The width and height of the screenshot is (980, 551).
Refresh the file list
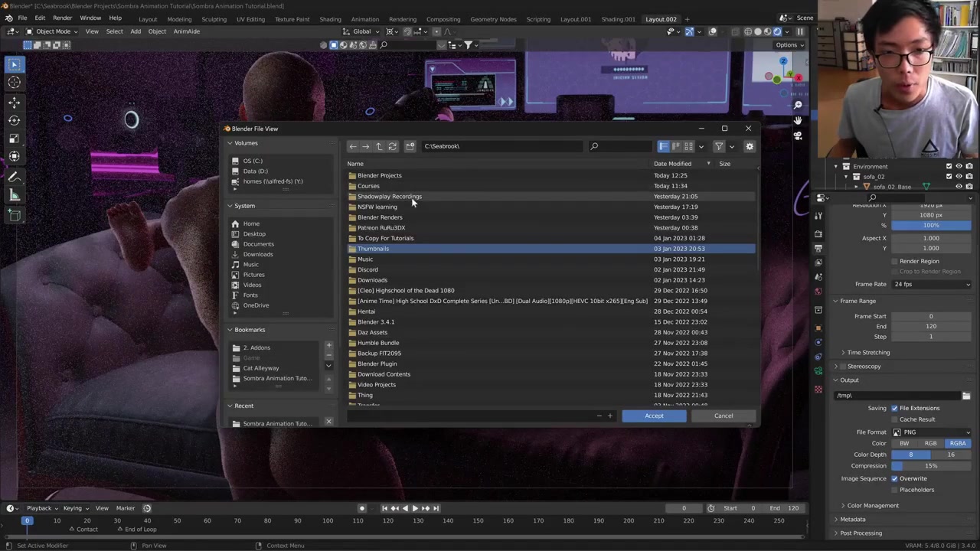coord(393,146)
